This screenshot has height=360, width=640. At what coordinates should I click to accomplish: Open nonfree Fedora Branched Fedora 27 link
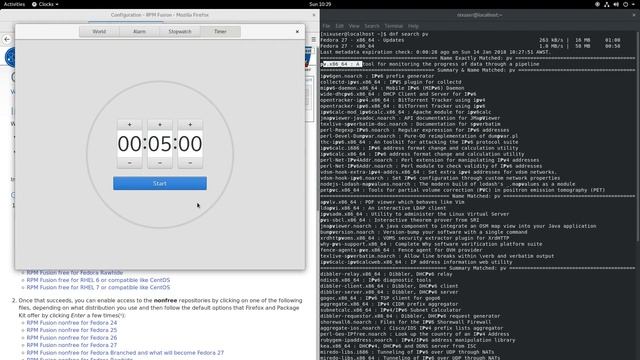point(125,353)
